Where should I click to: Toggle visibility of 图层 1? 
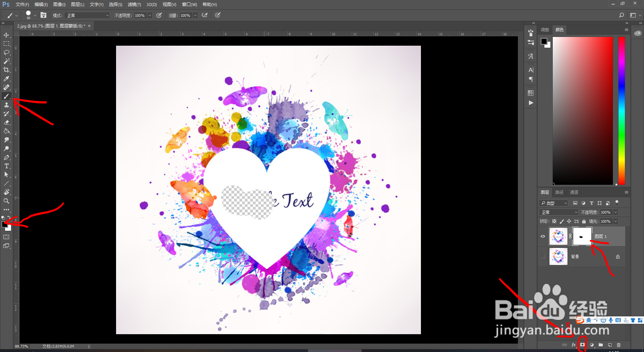(543, 236)
